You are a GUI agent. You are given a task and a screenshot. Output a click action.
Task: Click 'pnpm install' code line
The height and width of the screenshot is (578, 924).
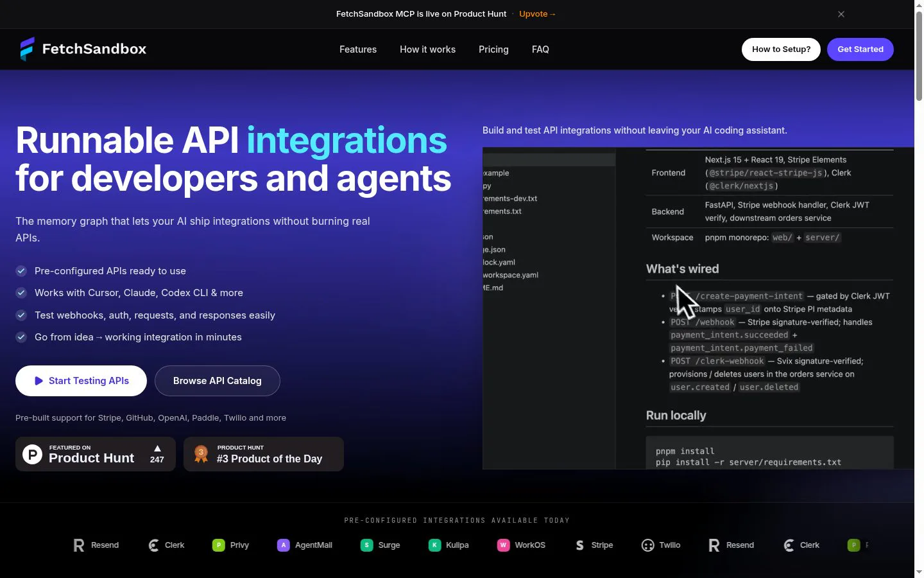(x=685, y=451)
